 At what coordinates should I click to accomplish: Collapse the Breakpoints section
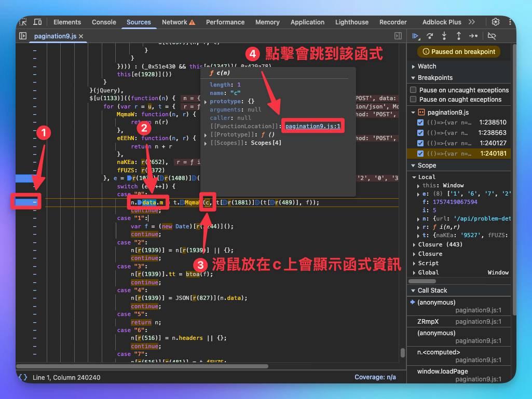(x=413, y=78)
